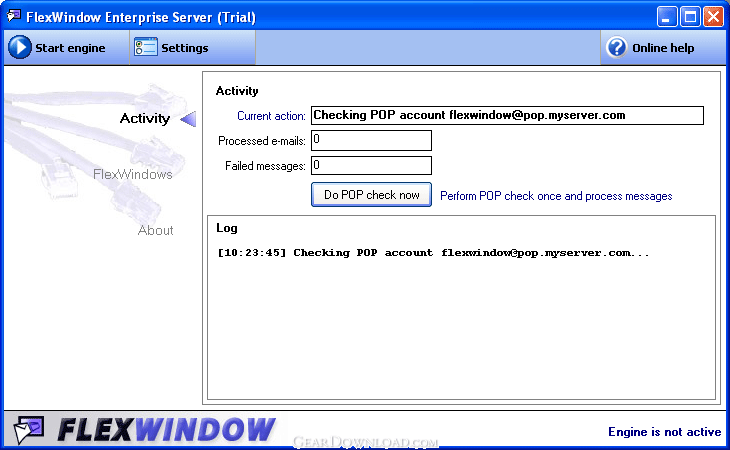Image resolution: width=730 pixels, height=450 pixels.
Task: Click the Start engine play icon
Action: tap(20, 47)
